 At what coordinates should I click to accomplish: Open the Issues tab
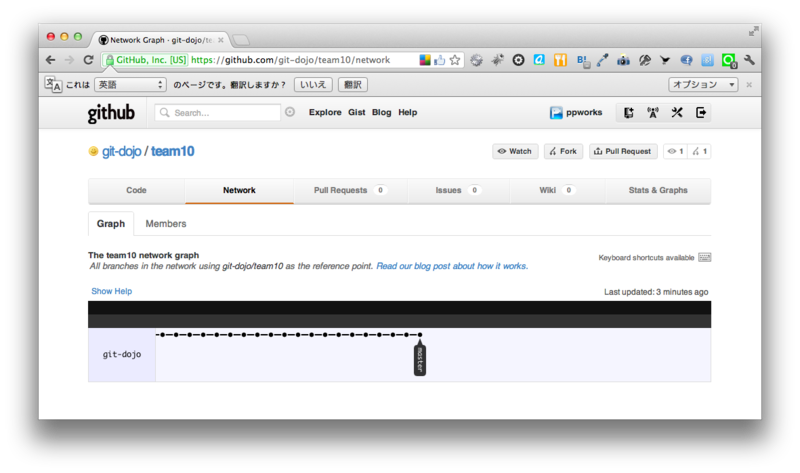(458, 190)
